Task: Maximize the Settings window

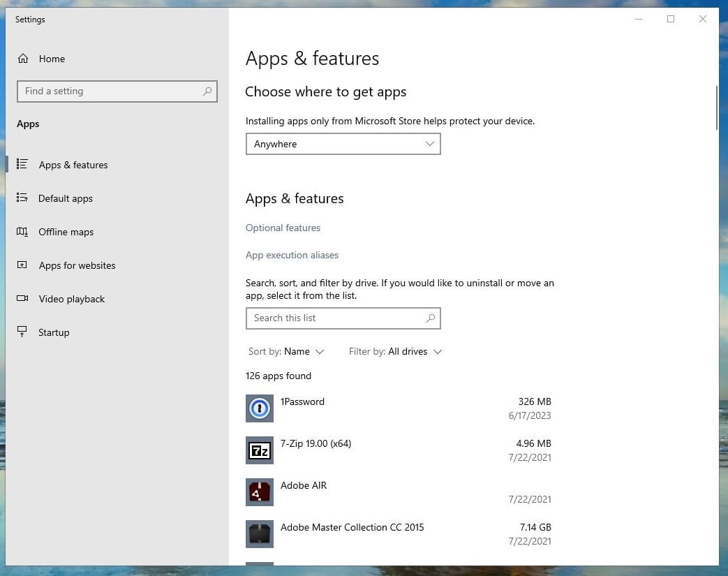Action: pos(671,19)
